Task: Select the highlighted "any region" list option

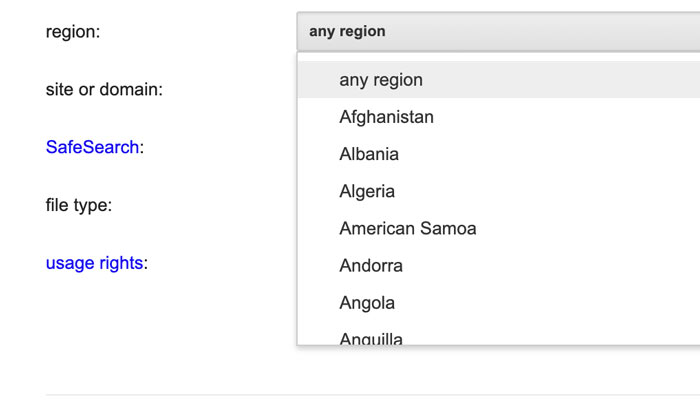Action: (x=381, y=80)
